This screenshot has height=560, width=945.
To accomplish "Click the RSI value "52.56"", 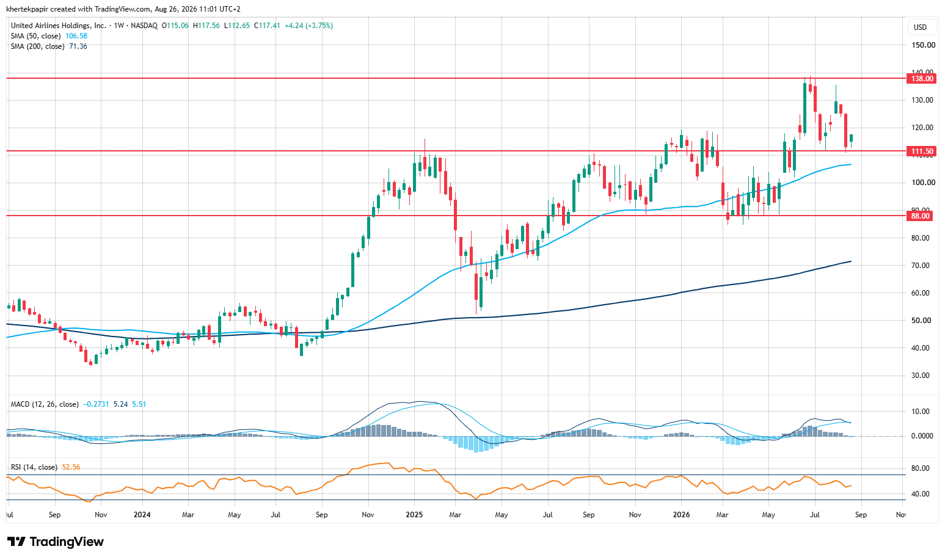I will (x=71, y=467).
